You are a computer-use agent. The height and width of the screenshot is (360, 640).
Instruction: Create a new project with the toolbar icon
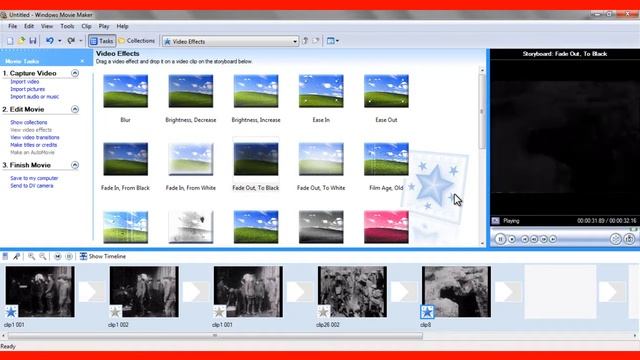pos(10,41)
